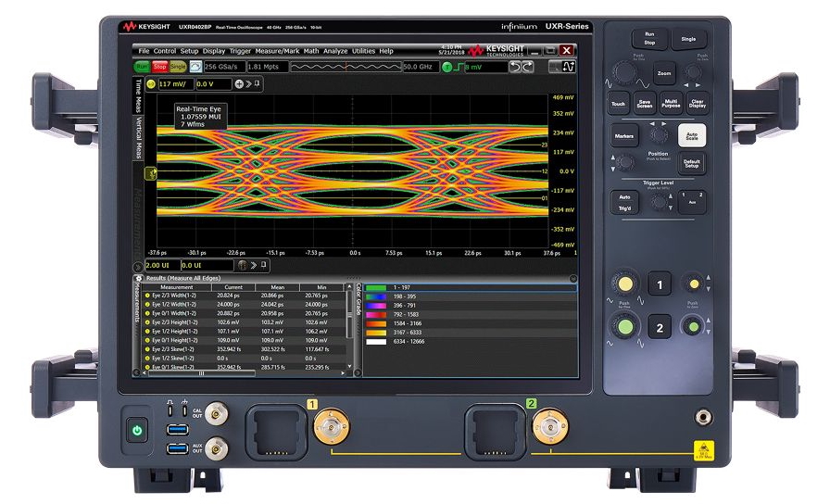The image size is (830, 504).
Task: Select the 1.81 Mpts memory depth field
Action: [x=268, y=67]
